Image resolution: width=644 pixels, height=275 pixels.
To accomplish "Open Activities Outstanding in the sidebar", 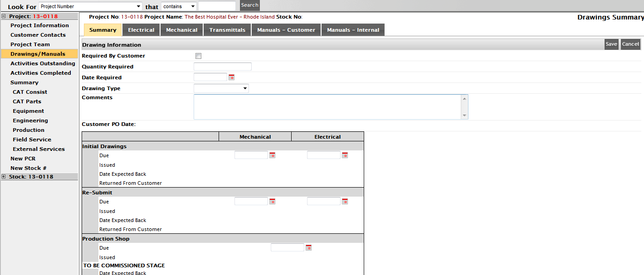I will click(x=43, y=63).
